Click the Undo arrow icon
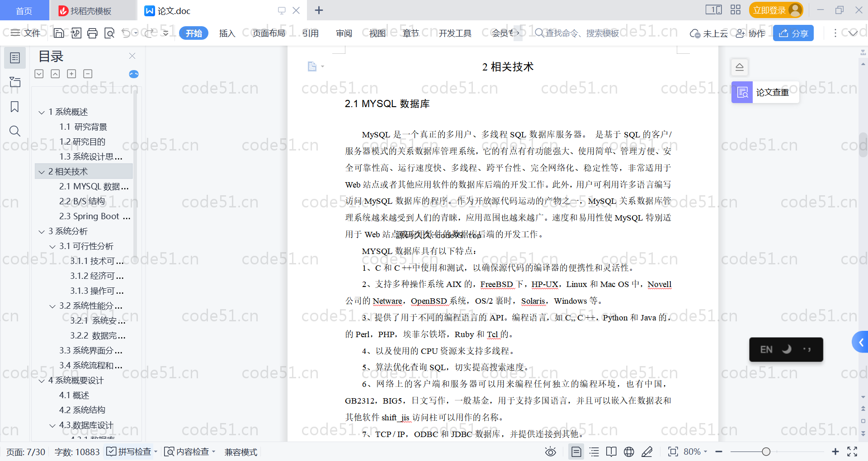 (126, 33)
